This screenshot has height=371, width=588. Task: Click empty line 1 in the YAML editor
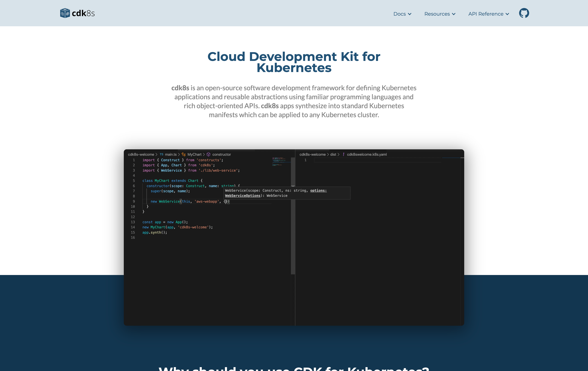pos(378,160)
